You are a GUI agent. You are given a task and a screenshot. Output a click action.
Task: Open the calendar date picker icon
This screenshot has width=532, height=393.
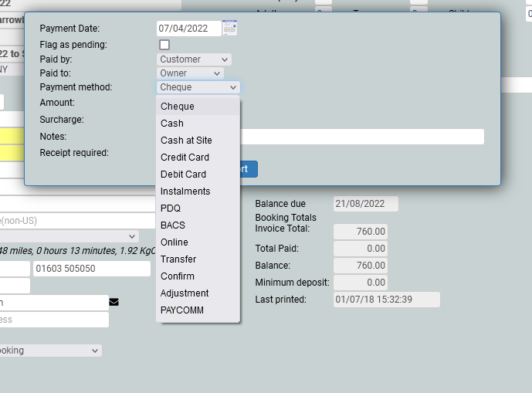(230, 29)
